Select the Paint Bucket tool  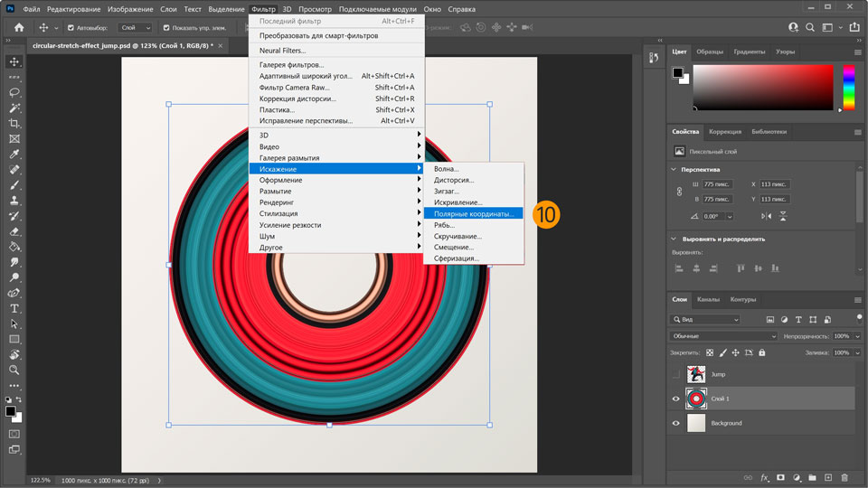click(x=14, y=247)
